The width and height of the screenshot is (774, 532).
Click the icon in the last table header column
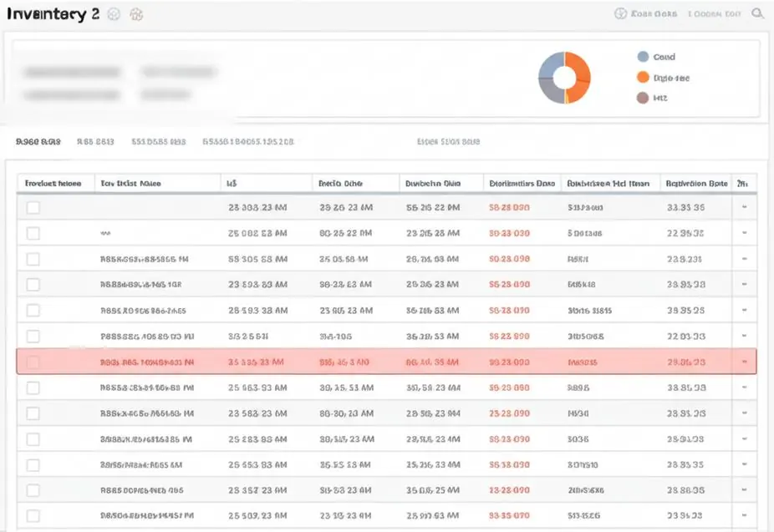(x=742, y=184)
